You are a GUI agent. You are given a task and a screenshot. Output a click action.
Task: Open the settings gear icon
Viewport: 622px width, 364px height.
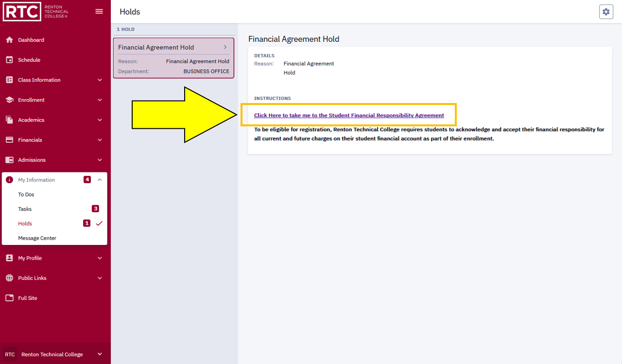point(606,12)
